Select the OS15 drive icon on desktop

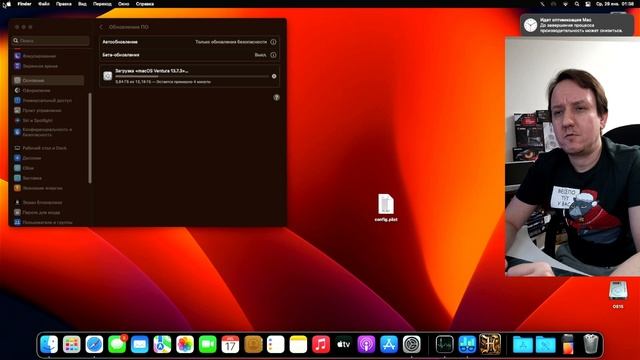(x=618, y=294)
